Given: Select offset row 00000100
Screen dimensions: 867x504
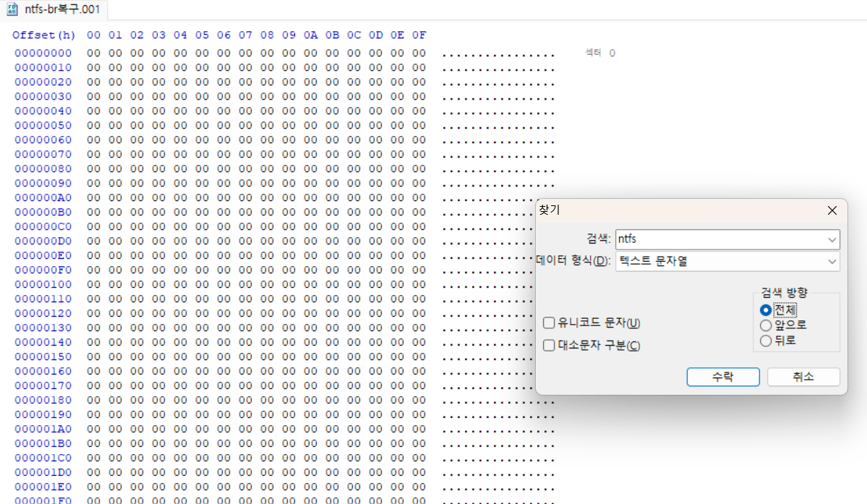Looking at the screenshot, I should point(43,284).
